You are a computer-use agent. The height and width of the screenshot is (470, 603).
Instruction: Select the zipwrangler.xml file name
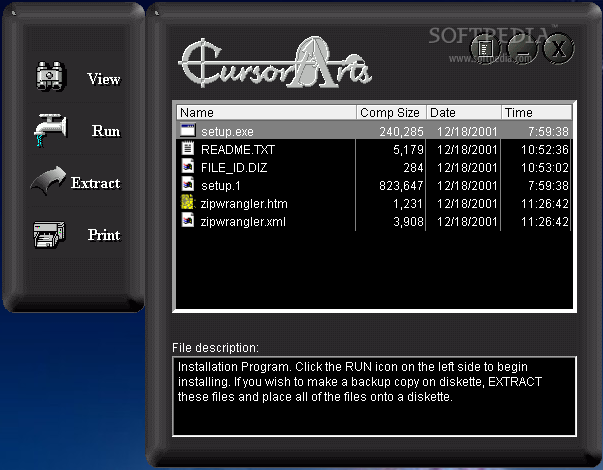pos(243,222)
